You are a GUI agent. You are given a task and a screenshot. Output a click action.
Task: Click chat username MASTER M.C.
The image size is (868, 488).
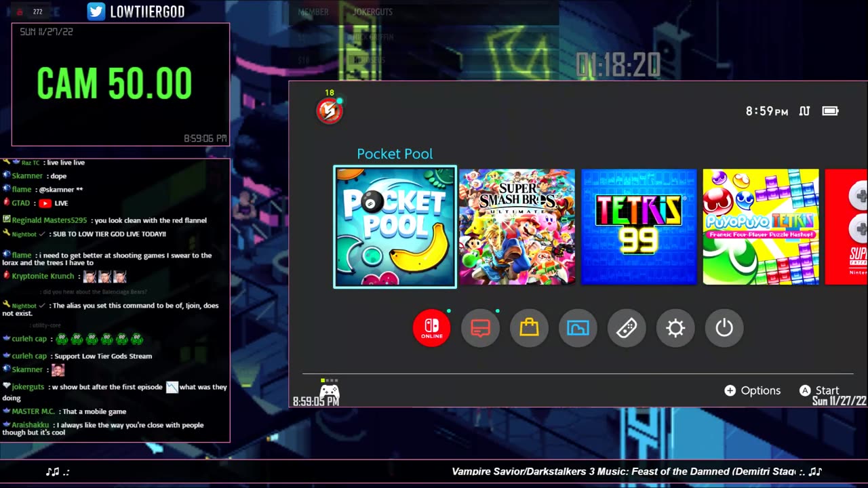[x=33, y=411]
